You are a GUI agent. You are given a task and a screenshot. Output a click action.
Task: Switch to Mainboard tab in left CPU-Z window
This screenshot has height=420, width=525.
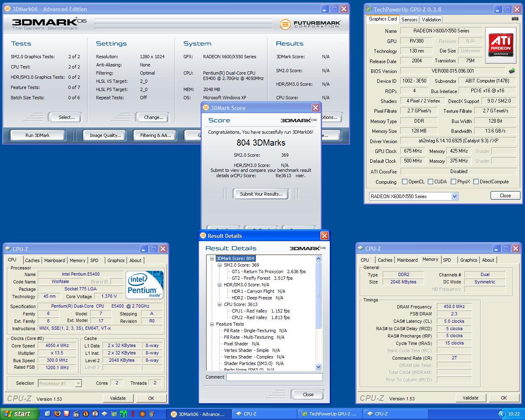point(55,260)
